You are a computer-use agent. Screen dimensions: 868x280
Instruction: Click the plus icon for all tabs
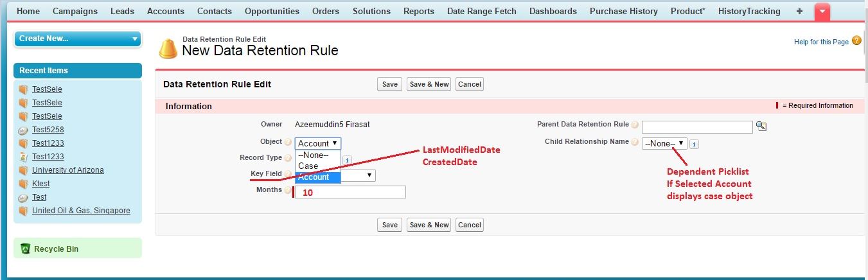(x=799, y=11)
